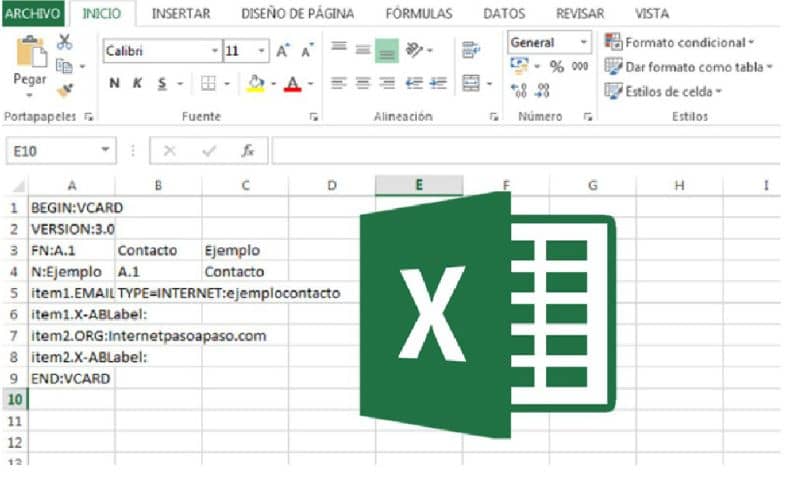The height and width of the screenshot is (483, 800).
Task: Open Número dialog launcher
Action: pyautogui.click(x=588, y=117)
